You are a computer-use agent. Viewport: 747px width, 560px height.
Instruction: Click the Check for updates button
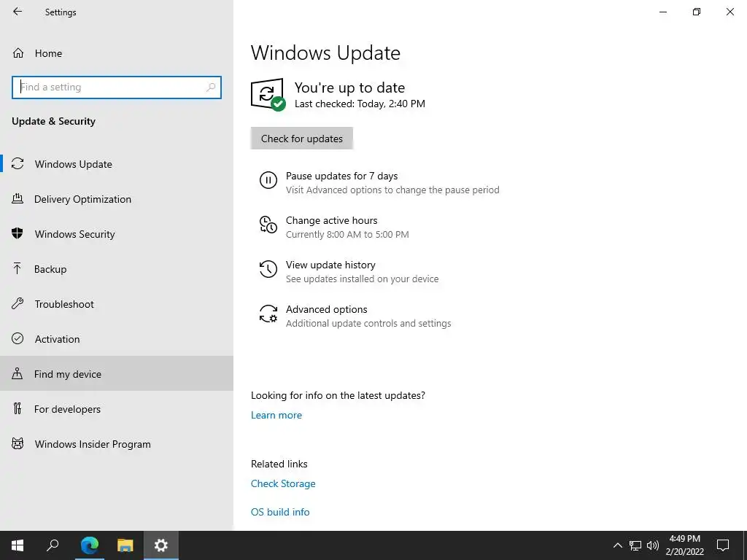pyautogui.click(x=301, y=138)
